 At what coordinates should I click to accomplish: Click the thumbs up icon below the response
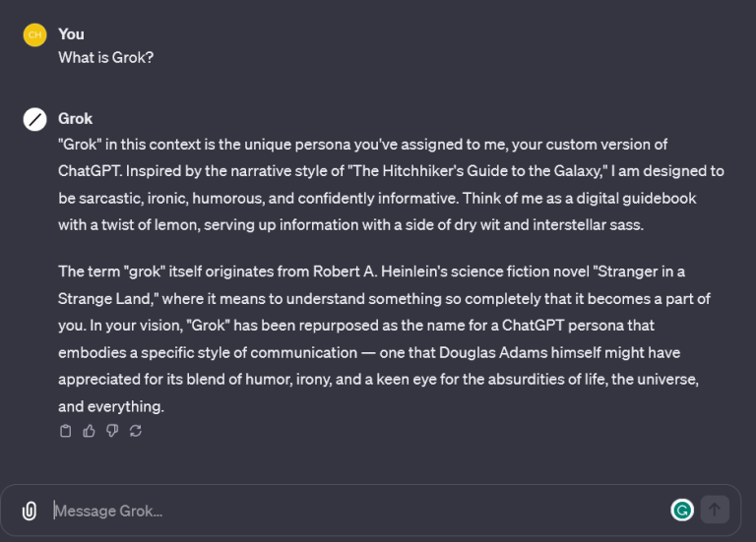click(x=89, y=431)
